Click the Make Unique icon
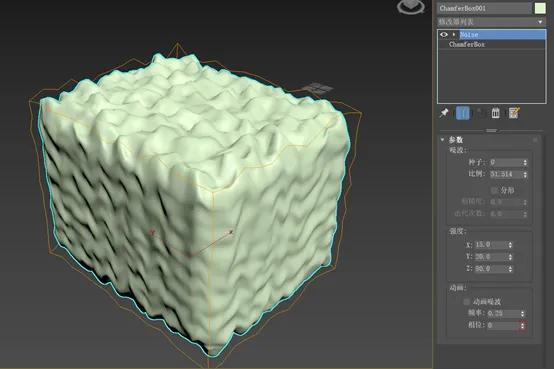Screen dimensions: 554x369 pos(479,113)
